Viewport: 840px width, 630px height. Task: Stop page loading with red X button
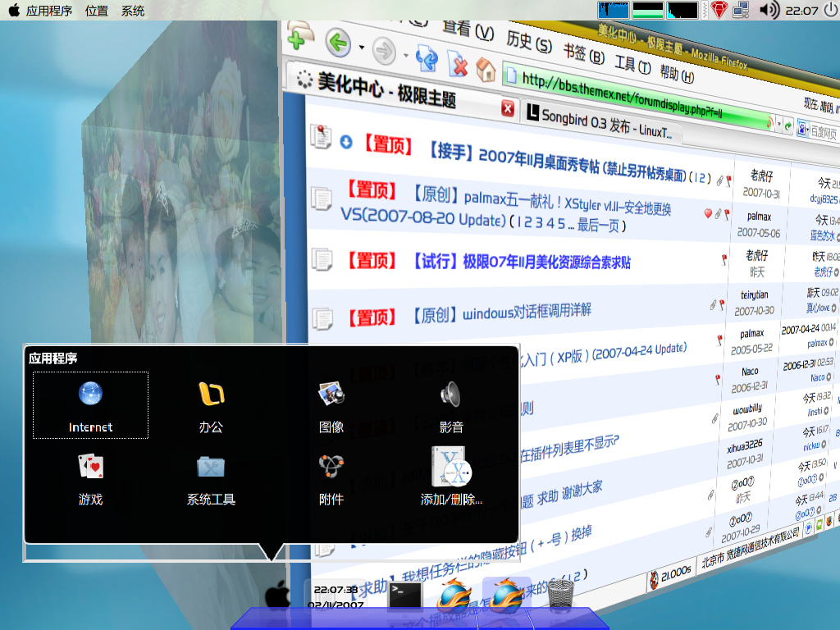click(459, 64)
